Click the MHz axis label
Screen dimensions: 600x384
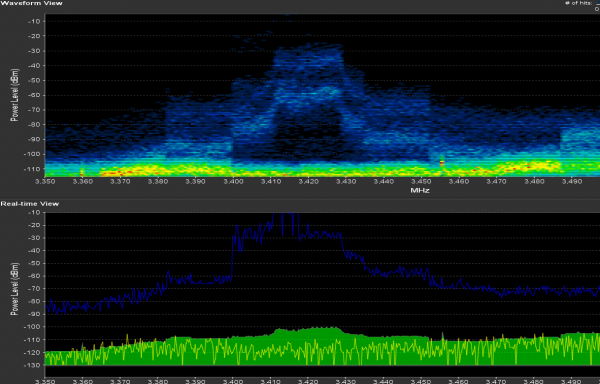pos(420,190)
